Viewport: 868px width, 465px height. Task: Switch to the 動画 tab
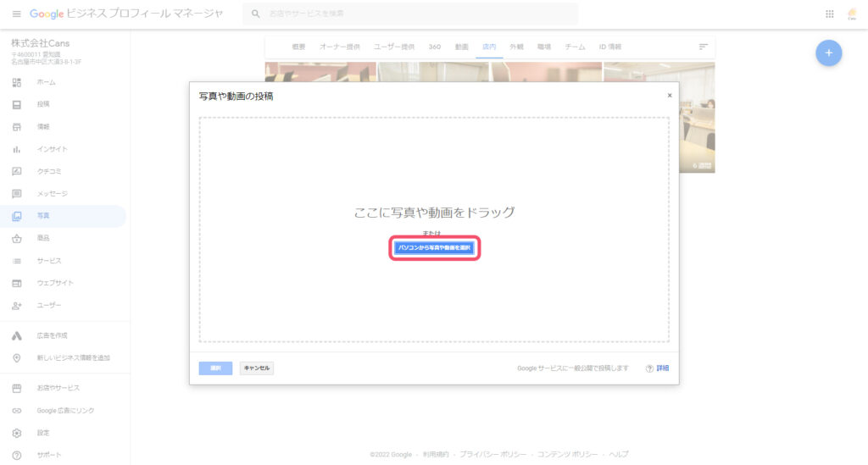(x=460, y=47)
